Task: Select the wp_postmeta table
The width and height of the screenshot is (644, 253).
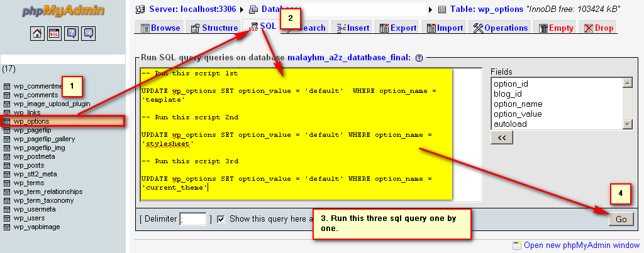Action: 34,157
